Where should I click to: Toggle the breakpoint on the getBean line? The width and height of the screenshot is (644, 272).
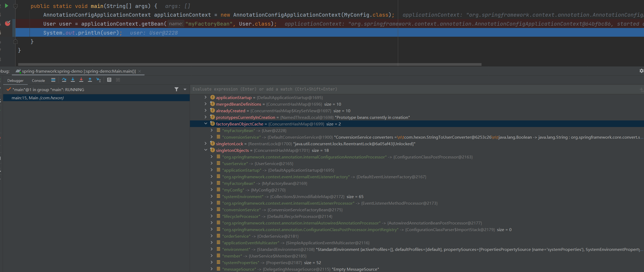coord(8,24)
